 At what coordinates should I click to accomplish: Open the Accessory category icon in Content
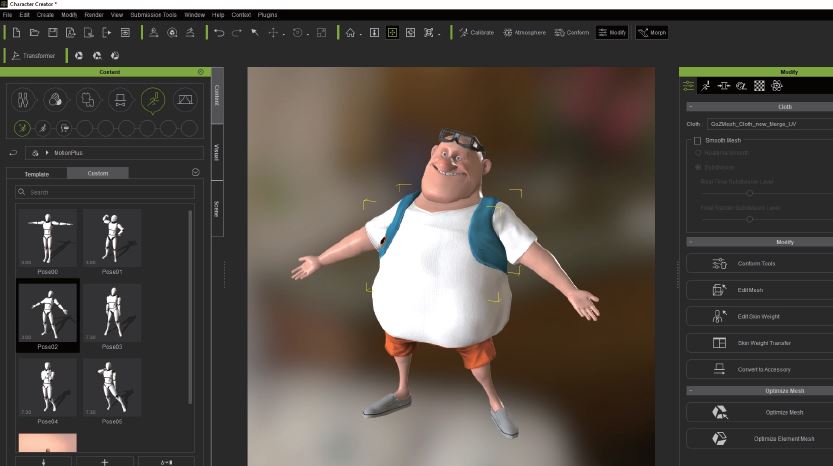point(120,99)
